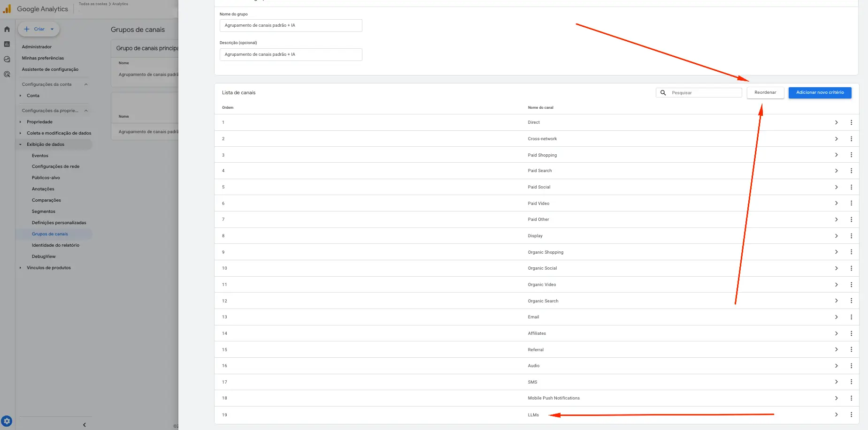Open three-dot menu for LLMs channel
Image resolution: width=868 pixels, height=430 pixels.
point(851,415)
